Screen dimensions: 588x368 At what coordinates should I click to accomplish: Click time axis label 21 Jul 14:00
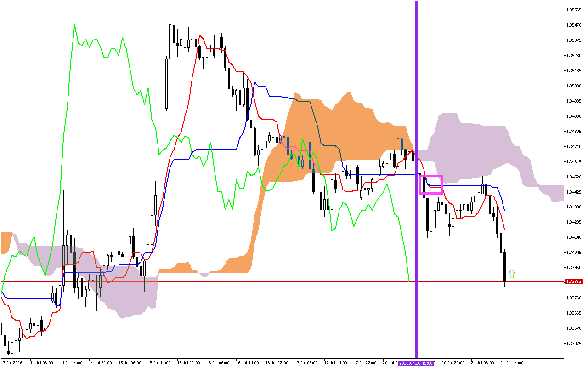(x=512, y=363)
